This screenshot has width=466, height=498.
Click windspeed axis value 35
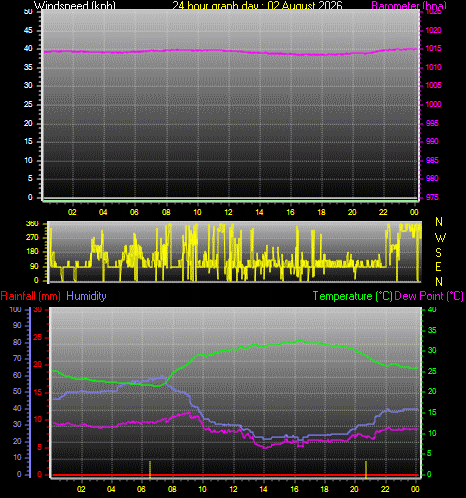click(x=28, y=67)
